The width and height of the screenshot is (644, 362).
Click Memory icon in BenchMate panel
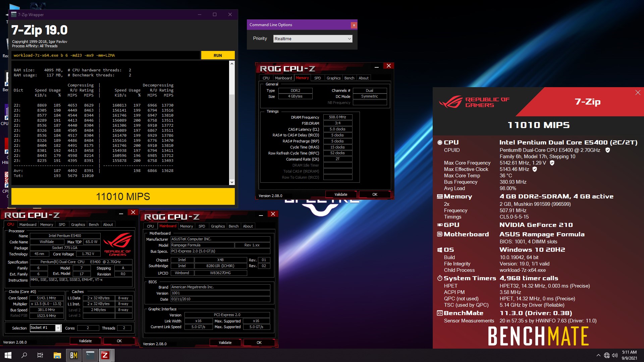click(x=440, y=196)
